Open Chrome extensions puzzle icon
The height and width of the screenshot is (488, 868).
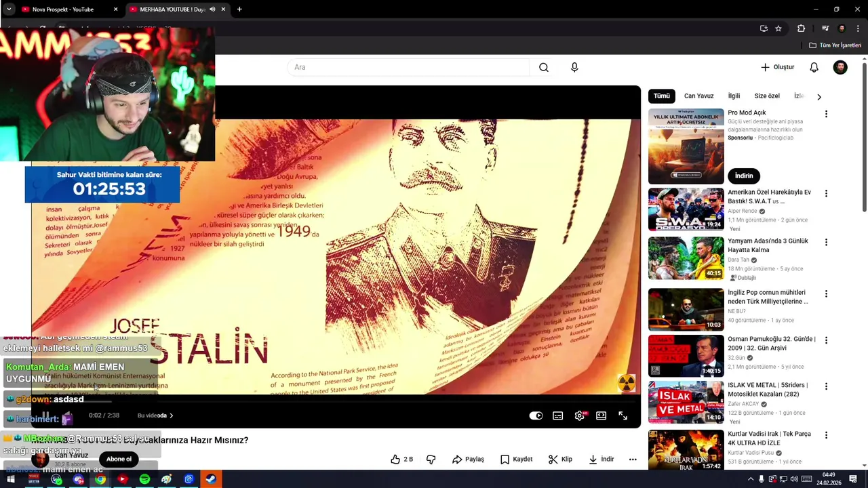pyautogui.click(x=801, y=28)
